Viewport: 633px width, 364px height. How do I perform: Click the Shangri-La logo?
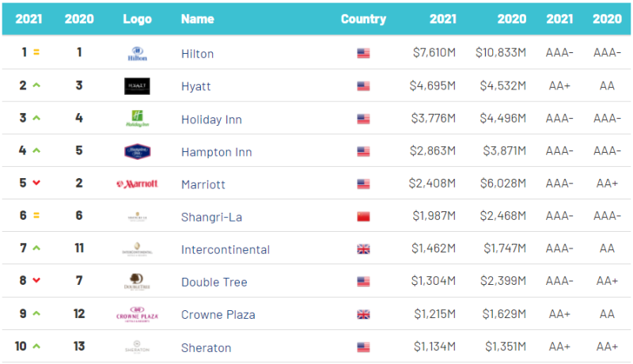pyautogui.click(x=137, y=217)
